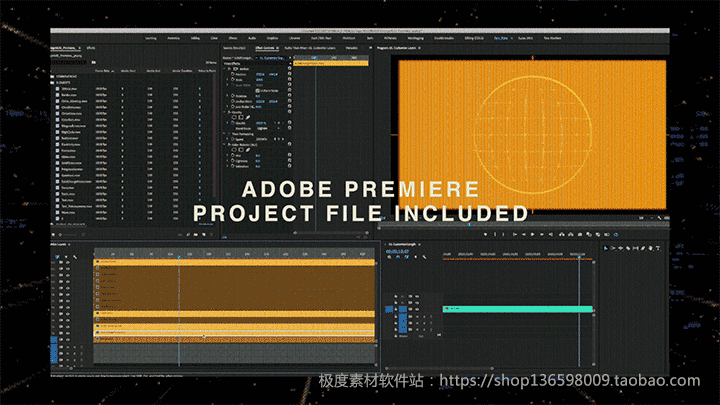The height and width of the screenshot is (405, 720).
Task: Select the Selection tool in Tools panel
Action: [x=606, y=248]
